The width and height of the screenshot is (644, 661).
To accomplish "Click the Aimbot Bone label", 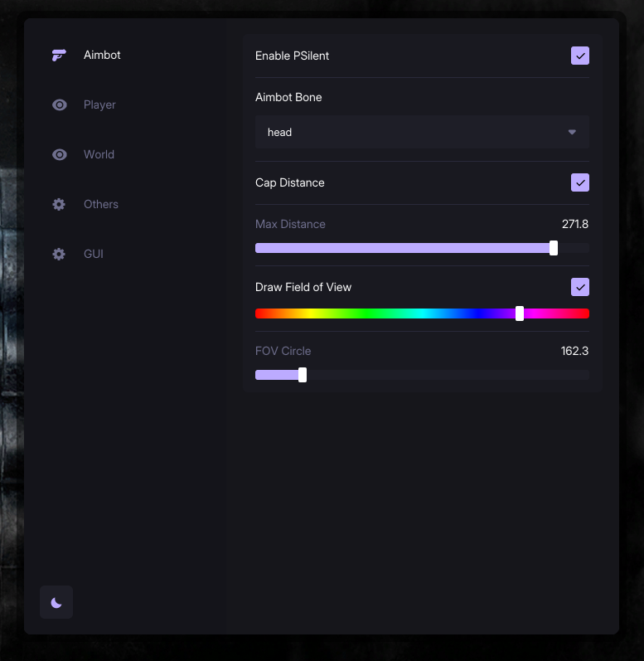I will [288, 97].
